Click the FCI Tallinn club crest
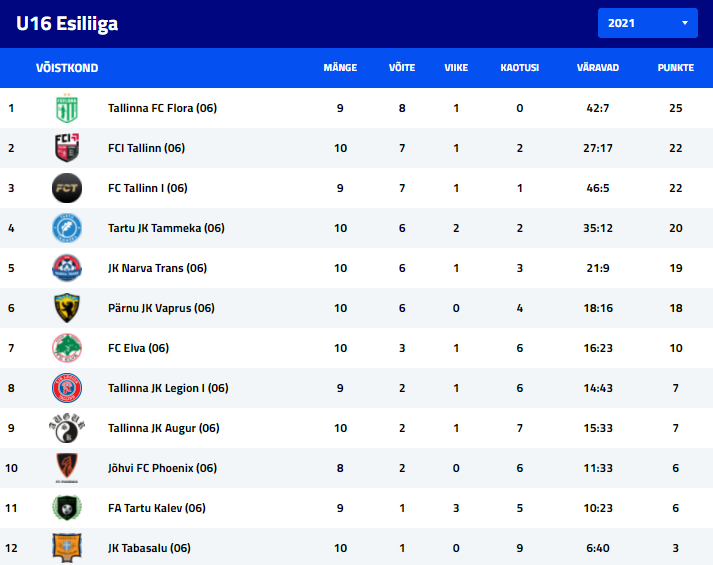Viewport: 713px width, 565px height. click(67, 148)
